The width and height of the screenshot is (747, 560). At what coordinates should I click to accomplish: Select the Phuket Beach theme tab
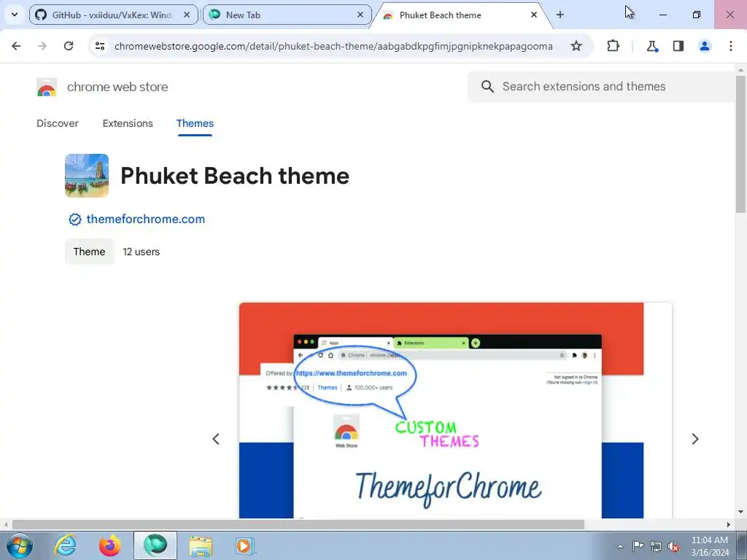coord(461,15)
